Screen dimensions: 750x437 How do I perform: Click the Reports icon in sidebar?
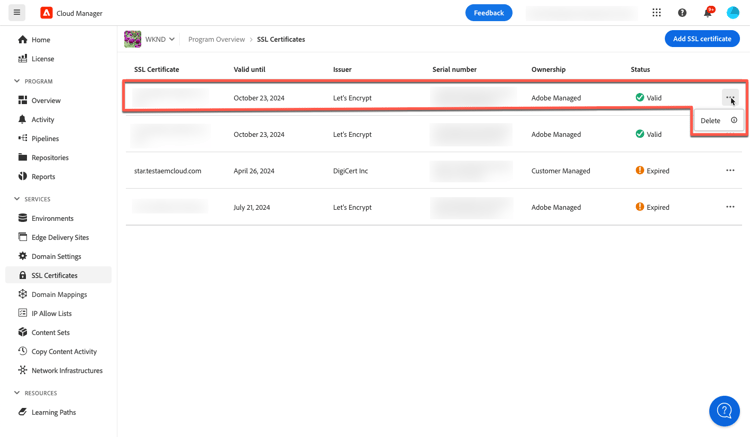point(22,176)
